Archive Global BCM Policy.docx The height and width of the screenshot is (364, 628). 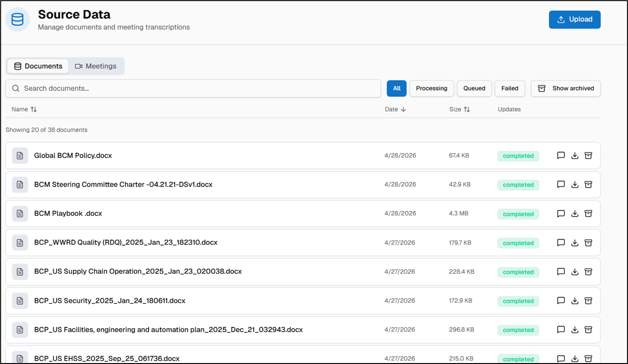(x=588, y=155)
